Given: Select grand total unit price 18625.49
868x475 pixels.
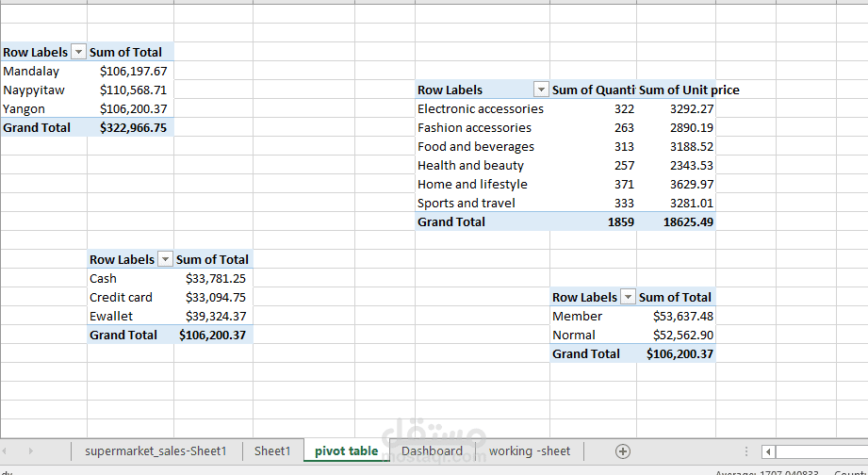Looking at the screenshot, I should [x=676, y=222].
